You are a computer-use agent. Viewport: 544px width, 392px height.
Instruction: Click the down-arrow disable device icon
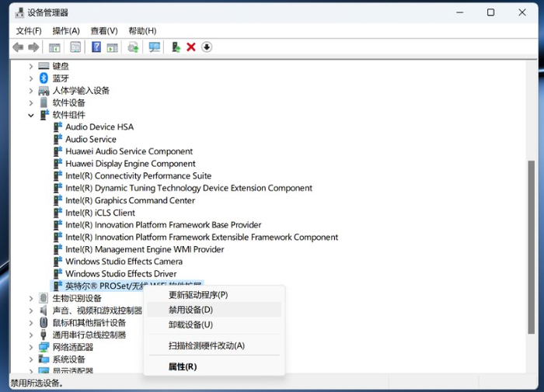pos(207,47)
